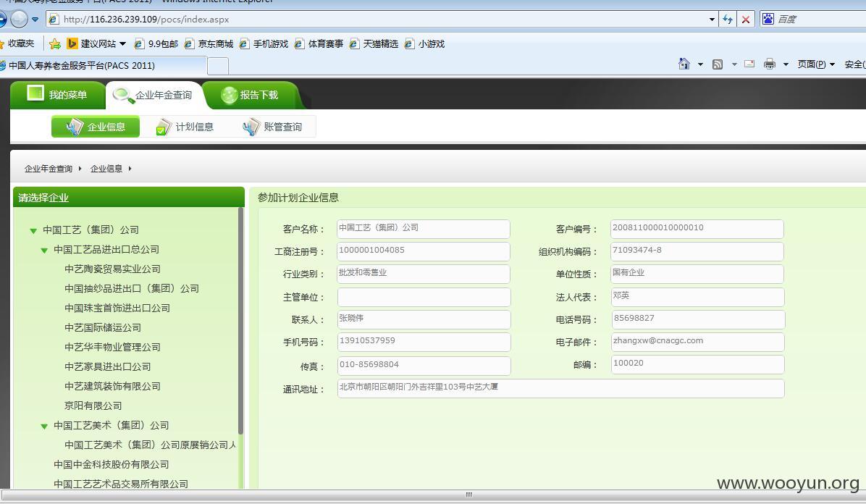
Task: Select the 计划信息 sub-menu button
Action: [184, 127]
